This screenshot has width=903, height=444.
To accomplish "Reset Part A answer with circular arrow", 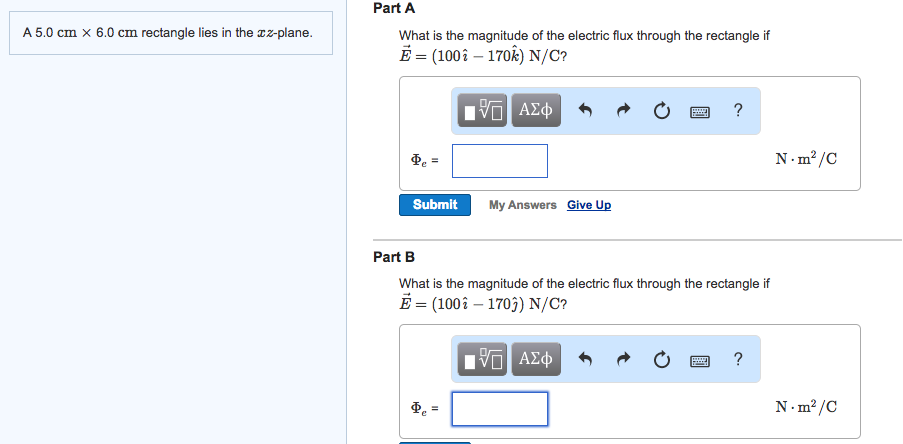I will [x=662, y=110].
